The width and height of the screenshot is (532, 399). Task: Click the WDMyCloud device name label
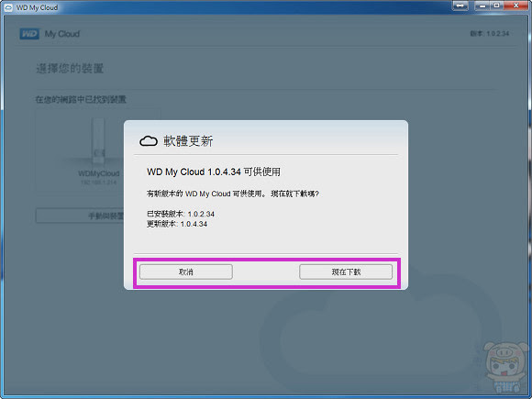(99, 173)
